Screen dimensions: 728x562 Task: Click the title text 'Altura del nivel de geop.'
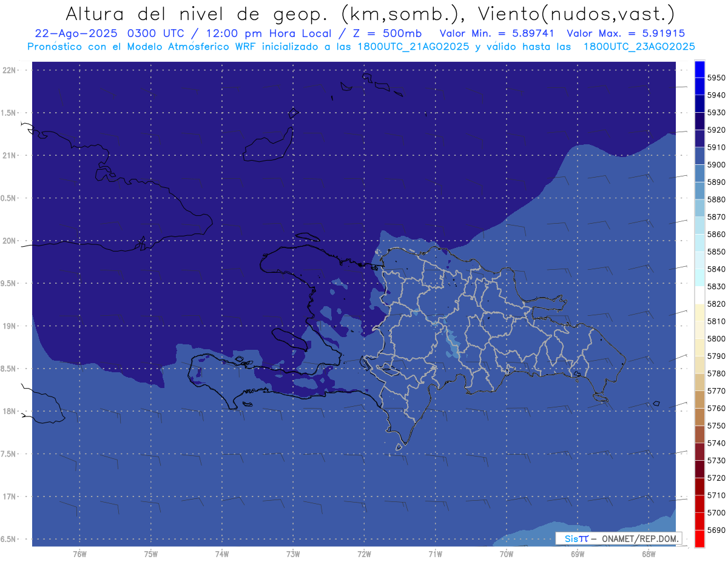point(198,13)
